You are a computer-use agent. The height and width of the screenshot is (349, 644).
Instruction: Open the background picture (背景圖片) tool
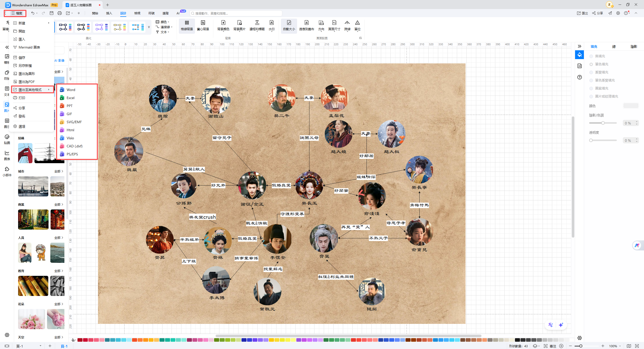[x=239, y=23]
